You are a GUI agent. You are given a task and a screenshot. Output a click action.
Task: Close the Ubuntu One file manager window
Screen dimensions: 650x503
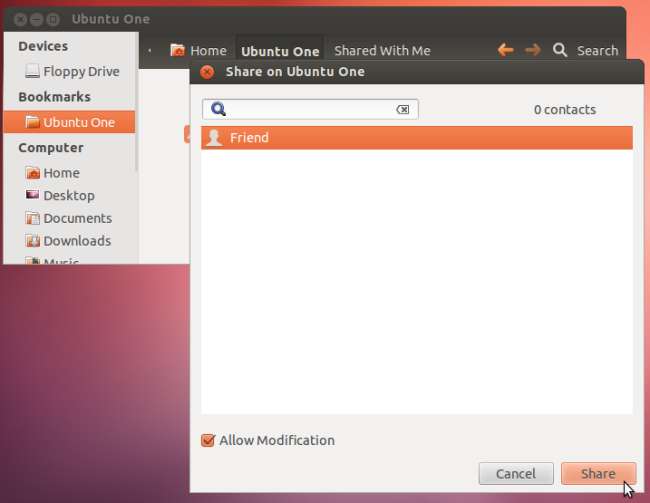click(20, 19)
